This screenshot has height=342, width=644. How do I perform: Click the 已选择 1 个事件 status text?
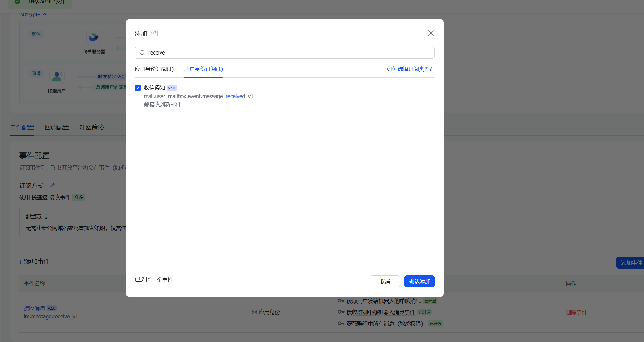154,280
